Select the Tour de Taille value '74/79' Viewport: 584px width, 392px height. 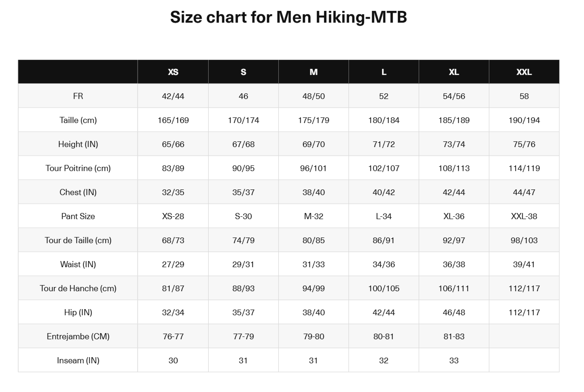click(243, 240)
